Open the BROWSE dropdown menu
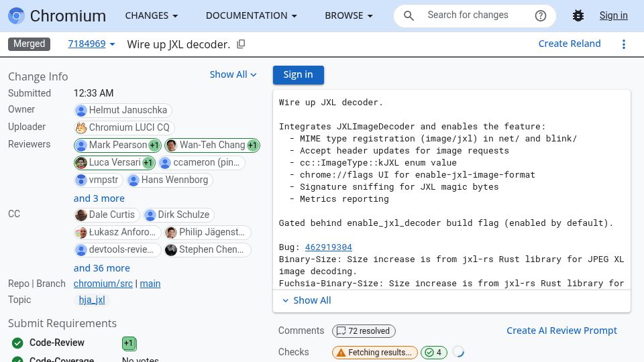The height and width of the screenshot is (362, 644). point(348,15)
